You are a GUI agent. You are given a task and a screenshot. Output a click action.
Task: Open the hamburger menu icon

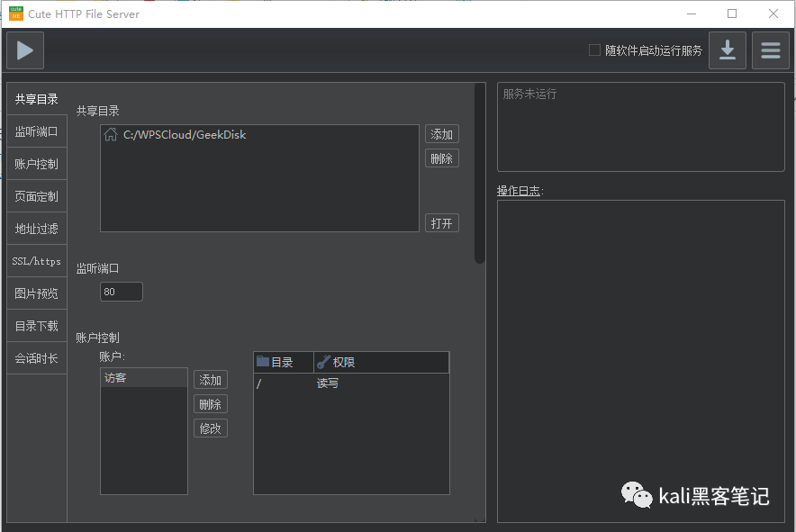pyautogui.click(x=770, y=50)
